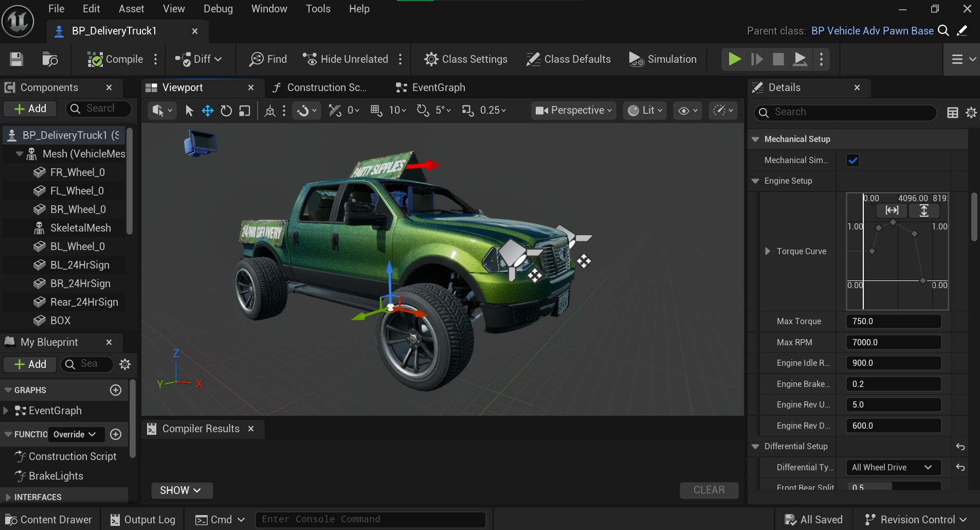This screenshot has width=980, height=530.
Task: Toggle the Mechanical Sim checkbox
Action: pos(853,161)
